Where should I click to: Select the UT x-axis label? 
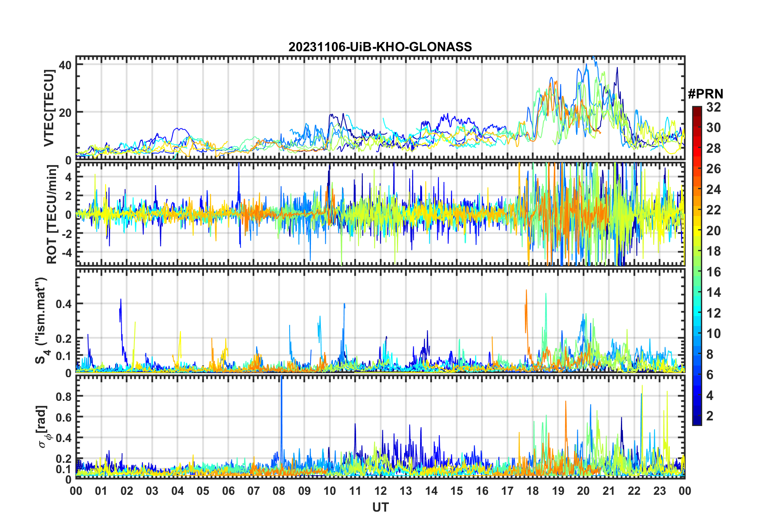click(x=380, y=507)
